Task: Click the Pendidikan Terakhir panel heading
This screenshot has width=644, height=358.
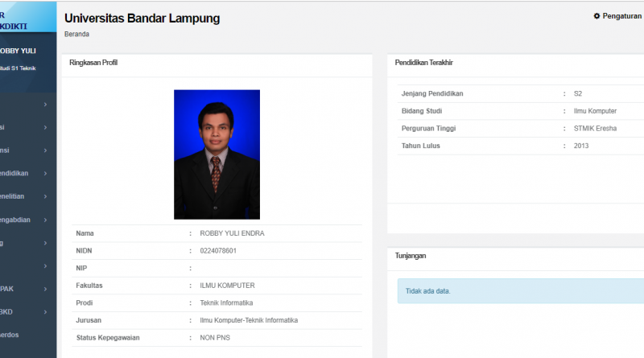Action: (x=424, y=63)
